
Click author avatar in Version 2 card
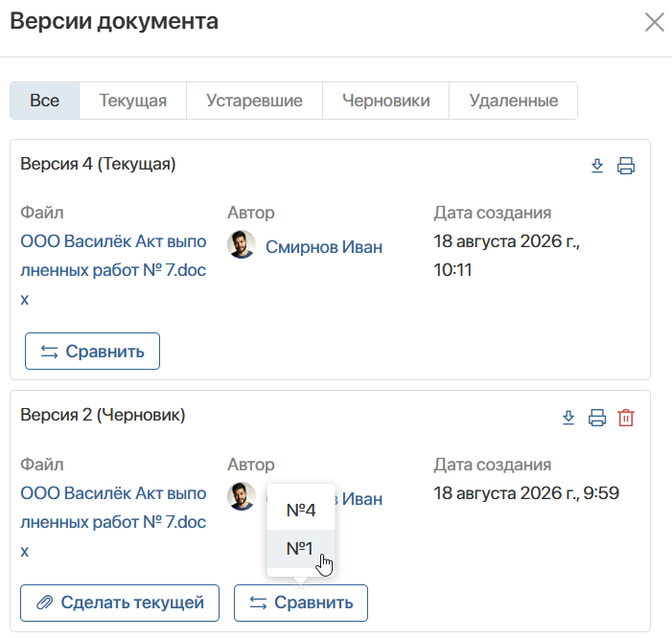(x=242, y=496)
